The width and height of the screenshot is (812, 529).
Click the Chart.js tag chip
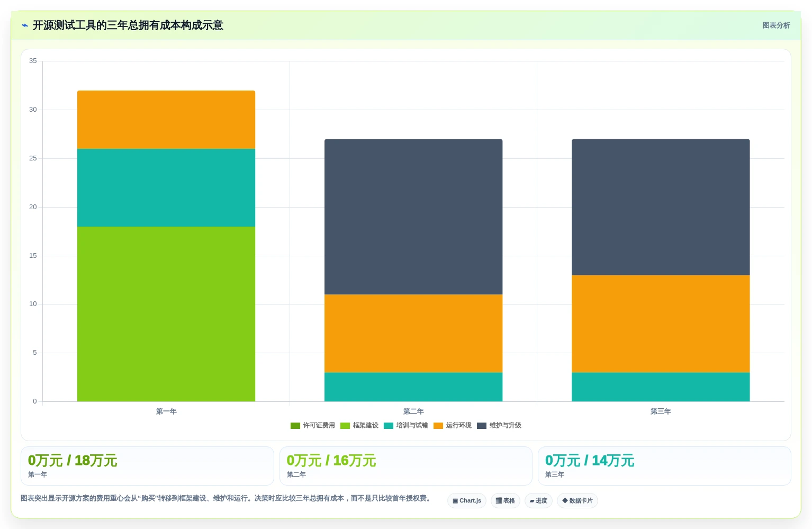pyautogui.click(x=467, y=501)
